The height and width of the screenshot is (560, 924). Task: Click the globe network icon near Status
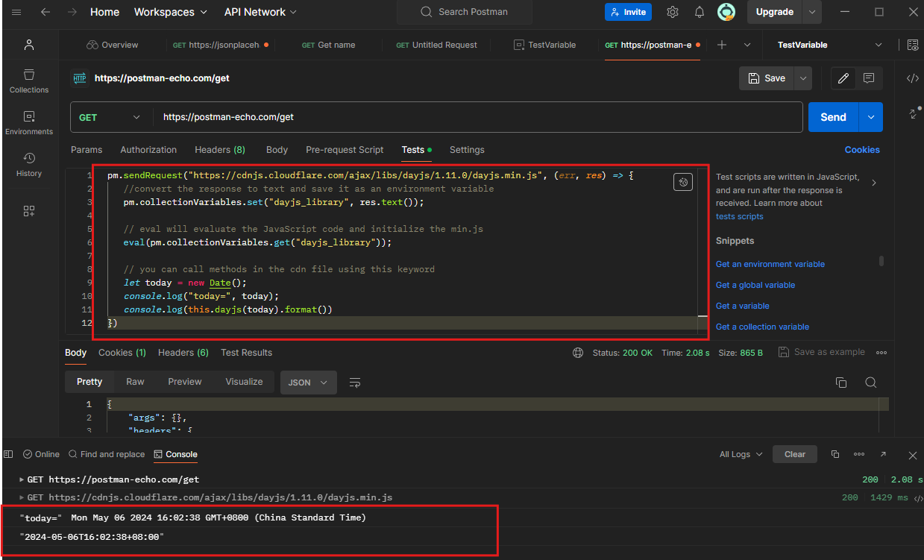tap(578, 353)
